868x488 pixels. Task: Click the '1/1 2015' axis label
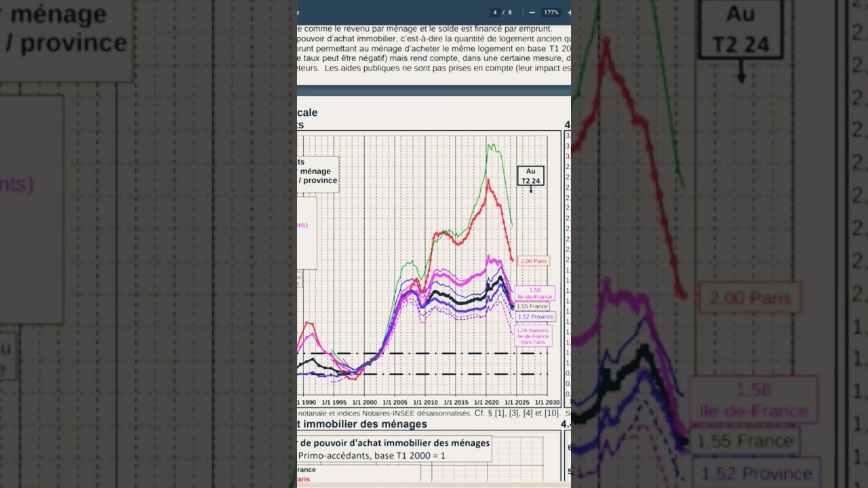456,403
